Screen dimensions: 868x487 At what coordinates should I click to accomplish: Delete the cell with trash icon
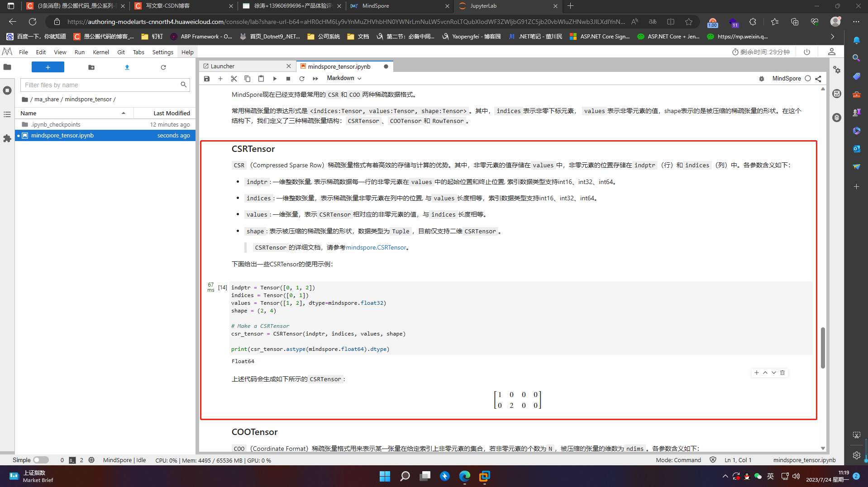point(782,373)
